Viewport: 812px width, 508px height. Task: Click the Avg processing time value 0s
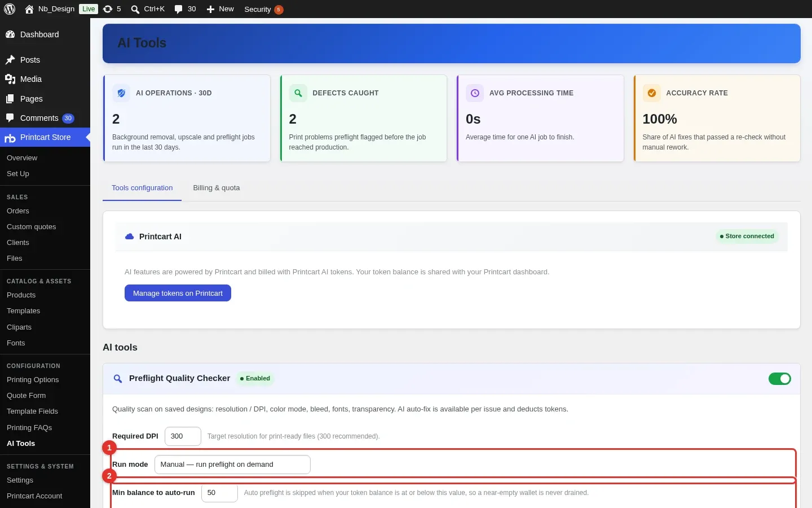pyautogui.click(x=473, y=119)
